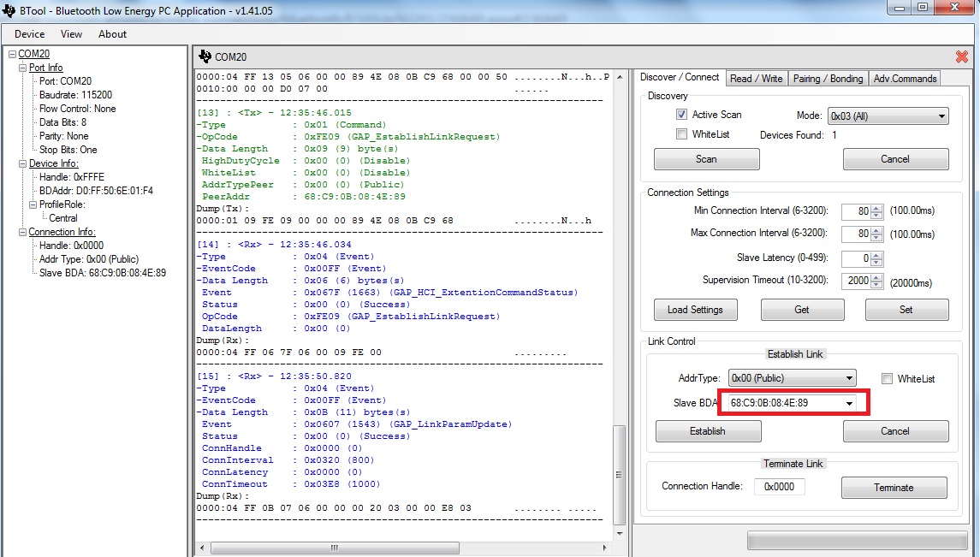Switch to the Discover / Connect tab

coord(680,77)
